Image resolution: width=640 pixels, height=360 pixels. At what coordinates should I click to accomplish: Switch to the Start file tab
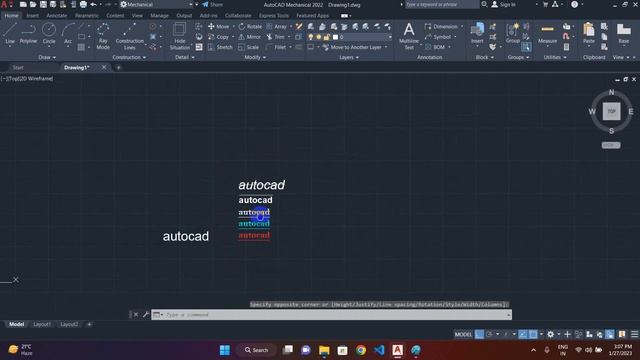[x=18, y=67]
